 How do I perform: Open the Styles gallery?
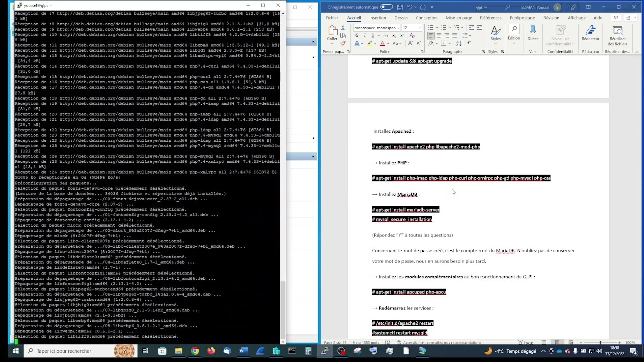click(496, 34)
